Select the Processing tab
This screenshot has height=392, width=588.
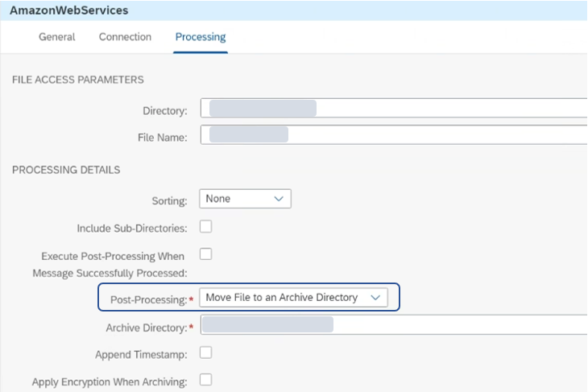201,37
